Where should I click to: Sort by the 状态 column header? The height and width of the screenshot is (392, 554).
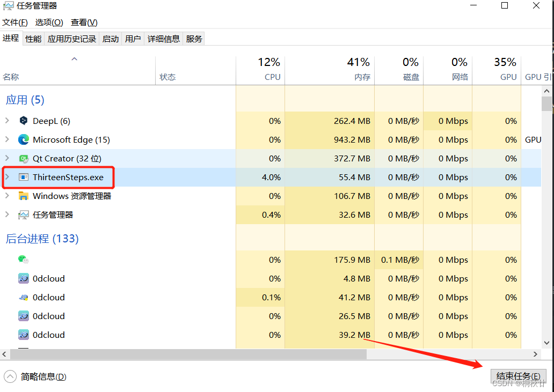[196, 71]
